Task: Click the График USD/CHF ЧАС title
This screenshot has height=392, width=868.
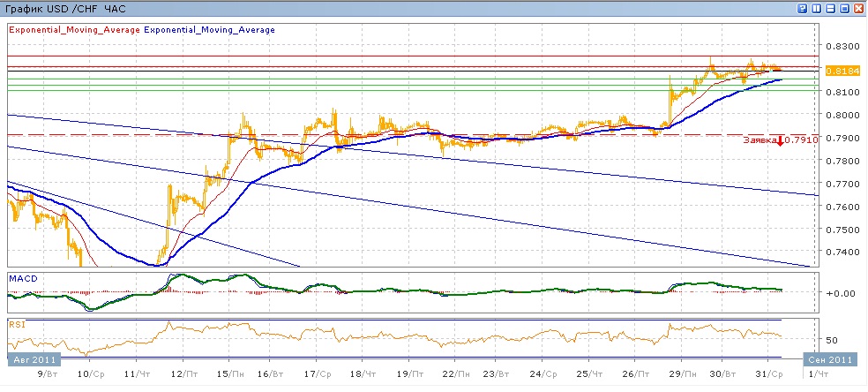Action: tap(66, 8)
